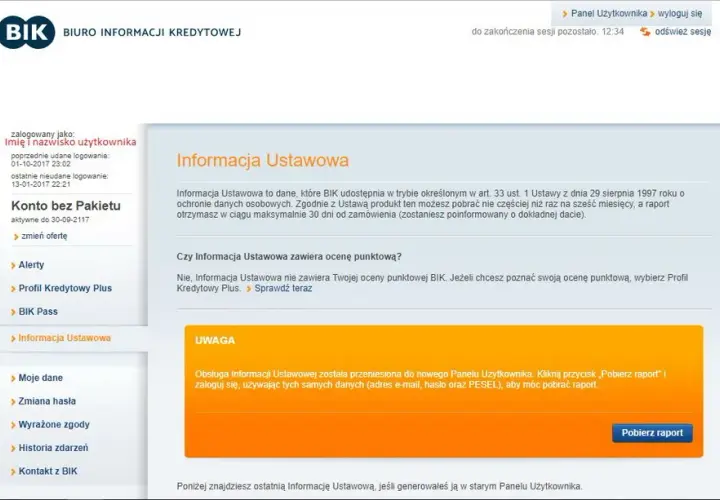720x500 pixels.
Task: Open Kontakt z BIK
Action: 48,471
